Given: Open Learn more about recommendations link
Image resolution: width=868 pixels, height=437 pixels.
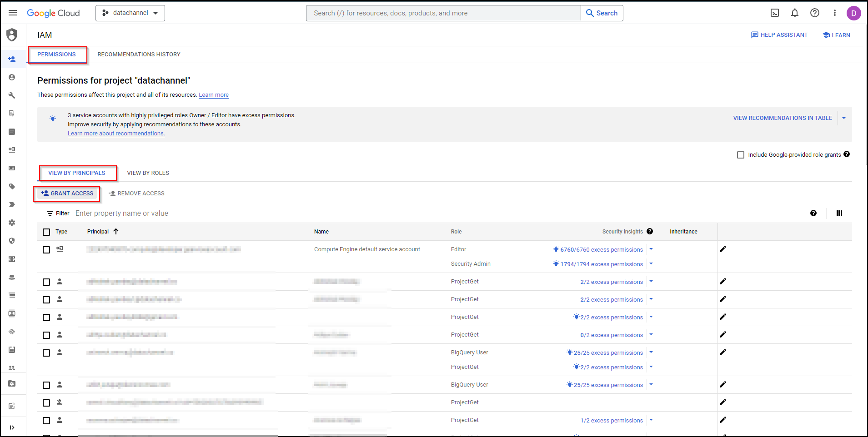Looking at the screenshot, I should (116, 134).
